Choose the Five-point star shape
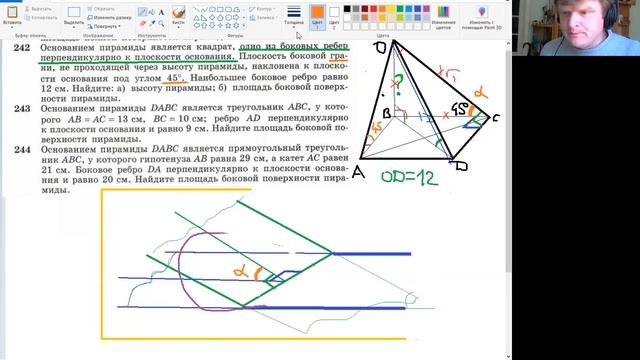 point(228,25)
